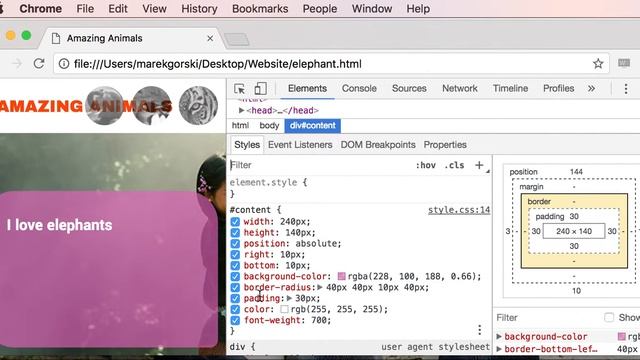640x360 pixels.
Task: Open the Window menu
Action: 372,9
